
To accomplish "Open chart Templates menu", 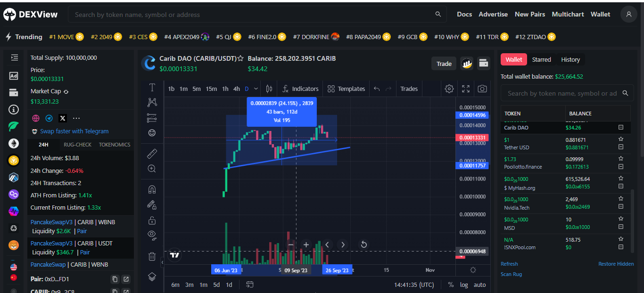I will (346, 89).
